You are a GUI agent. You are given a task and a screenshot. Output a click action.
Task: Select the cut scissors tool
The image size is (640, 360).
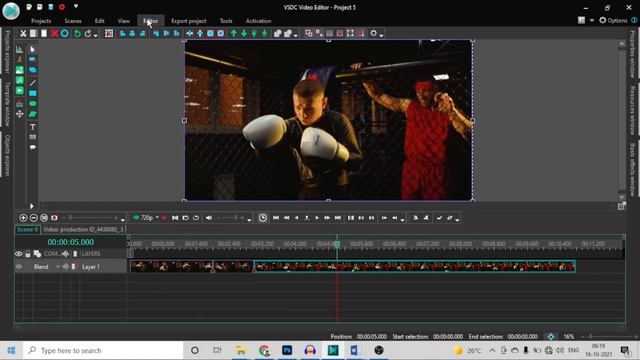tap(23, 33)
